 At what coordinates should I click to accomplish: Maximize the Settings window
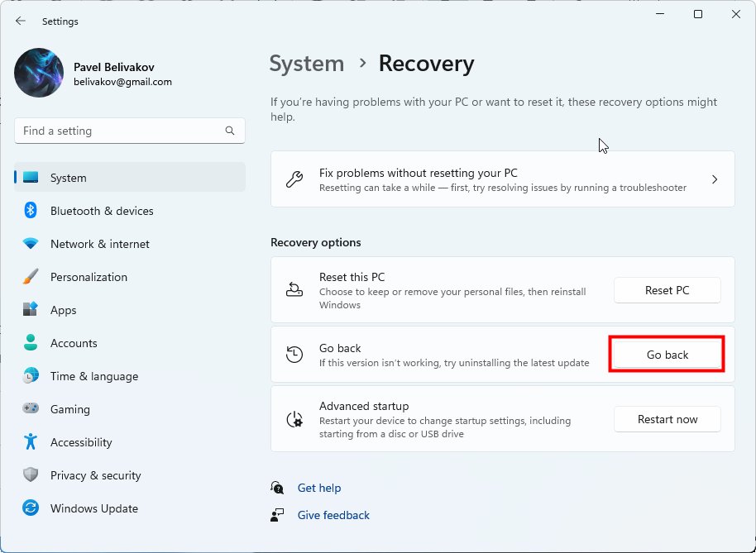click(697, 14)
